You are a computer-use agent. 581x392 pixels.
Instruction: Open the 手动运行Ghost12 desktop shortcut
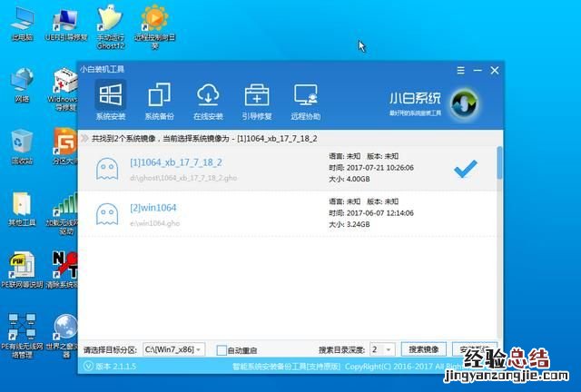[110, 26]
